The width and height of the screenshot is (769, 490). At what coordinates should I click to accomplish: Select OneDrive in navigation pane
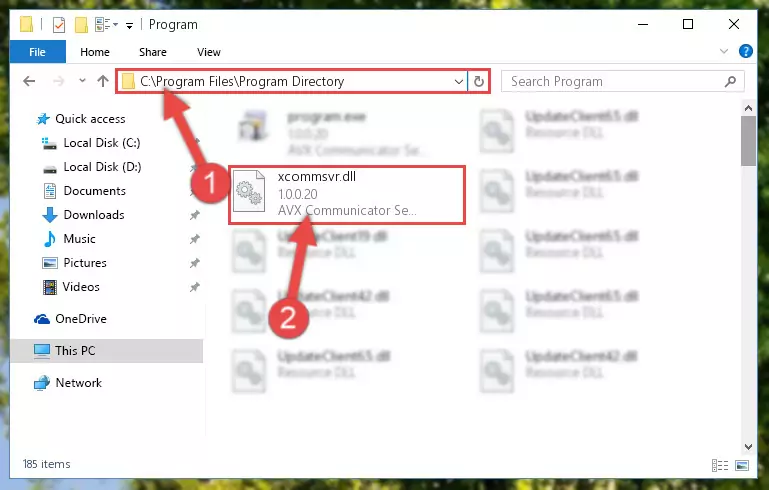pyautogui.click(x=81, y=319)
